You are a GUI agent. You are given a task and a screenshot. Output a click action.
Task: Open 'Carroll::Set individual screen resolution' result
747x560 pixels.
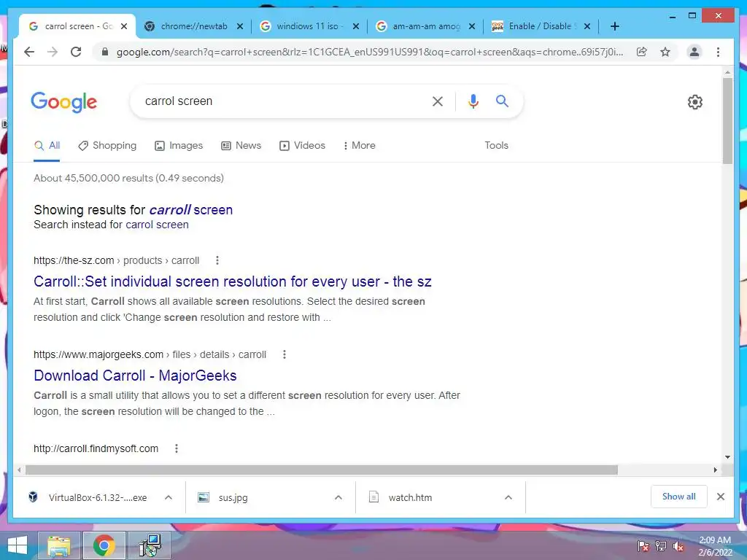(233, 281)
